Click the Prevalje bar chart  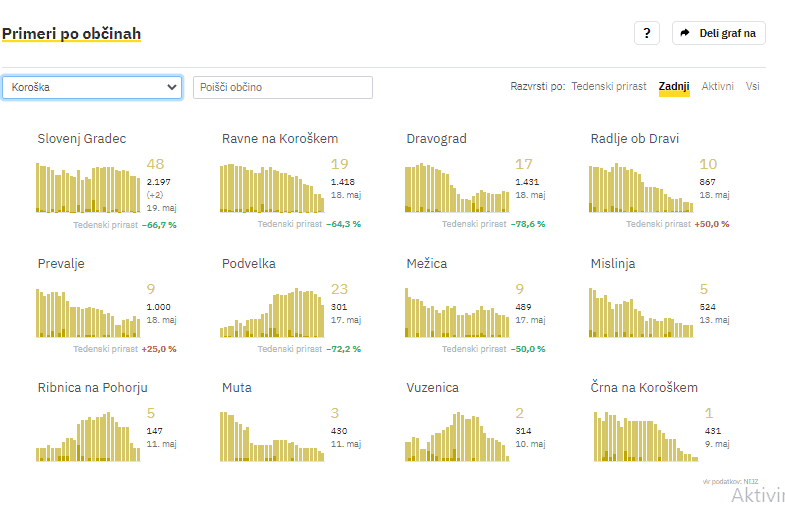[88, 313]
